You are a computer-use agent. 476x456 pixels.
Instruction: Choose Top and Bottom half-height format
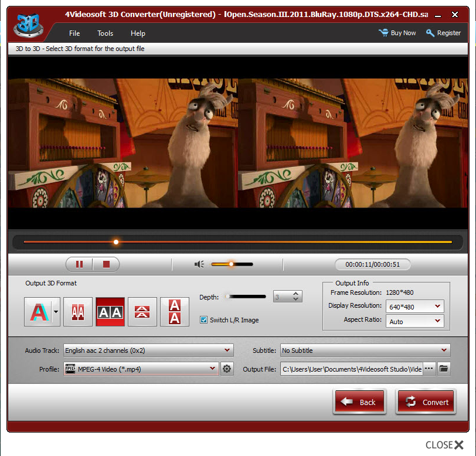click(142, 312)
